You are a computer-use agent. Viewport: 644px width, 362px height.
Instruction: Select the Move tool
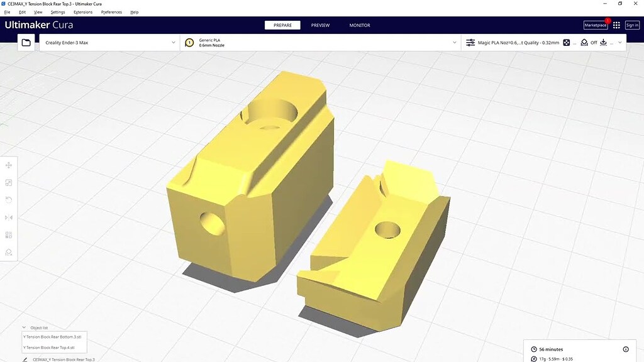[x=9, y=165]
